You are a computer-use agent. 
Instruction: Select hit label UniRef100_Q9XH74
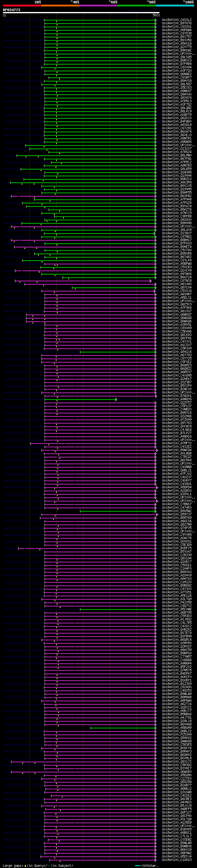[177, 98]
